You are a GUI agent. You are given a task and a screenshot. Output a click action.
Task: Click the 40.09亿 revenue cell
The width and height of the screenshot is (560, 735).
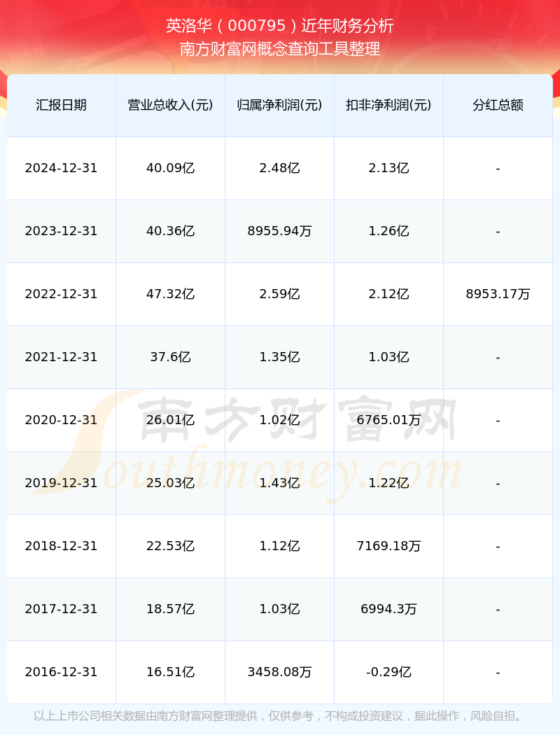point(171,168)
